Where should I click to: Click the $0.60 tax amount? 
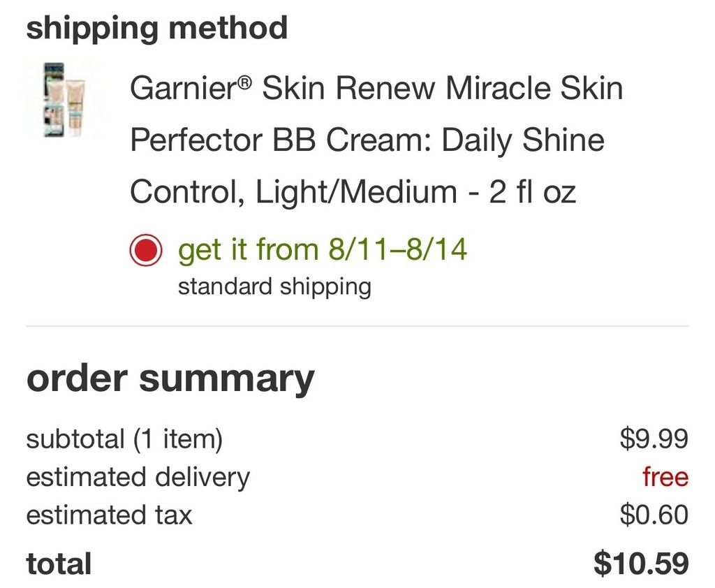[x=654, y=515]
